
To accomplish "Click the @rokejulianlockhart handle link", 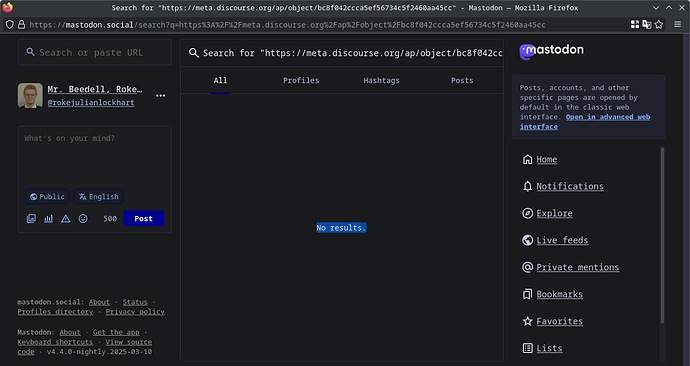I will (x=91, y=102).
